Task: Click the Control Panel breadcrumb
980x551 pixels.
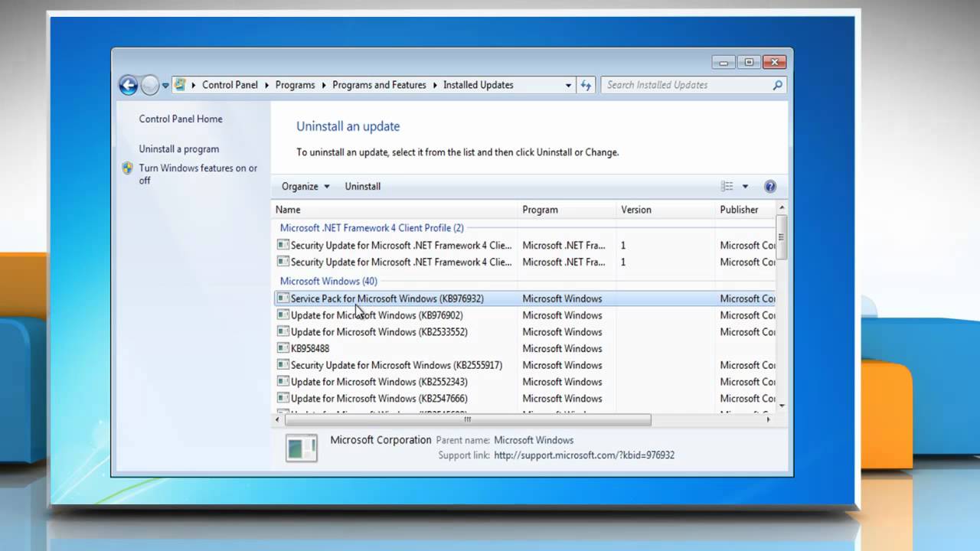Action: pos(230,85)
